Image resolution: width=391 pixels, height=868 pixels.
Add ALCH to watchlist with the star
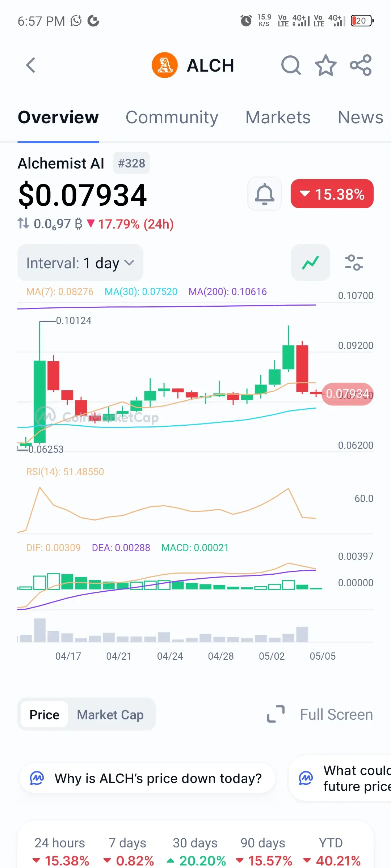(x=326, y=65)
